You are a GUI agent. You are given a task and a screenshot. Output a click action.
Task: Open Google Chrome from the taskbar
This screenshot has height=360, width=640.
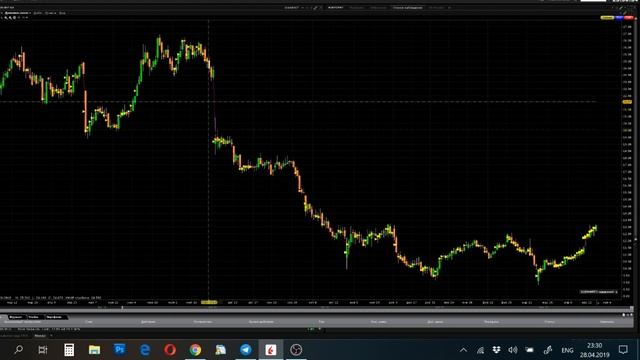click(x=196, y=350)
